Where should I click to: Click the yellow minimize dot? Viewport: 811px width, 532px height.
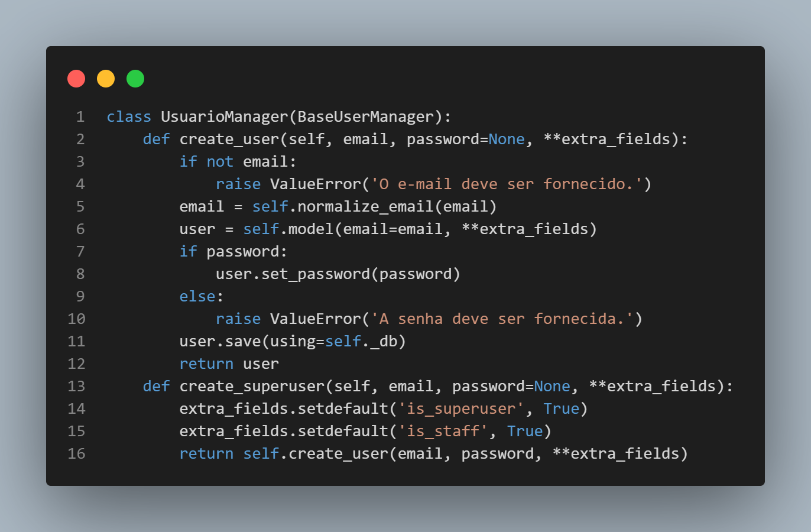(106, 79)
